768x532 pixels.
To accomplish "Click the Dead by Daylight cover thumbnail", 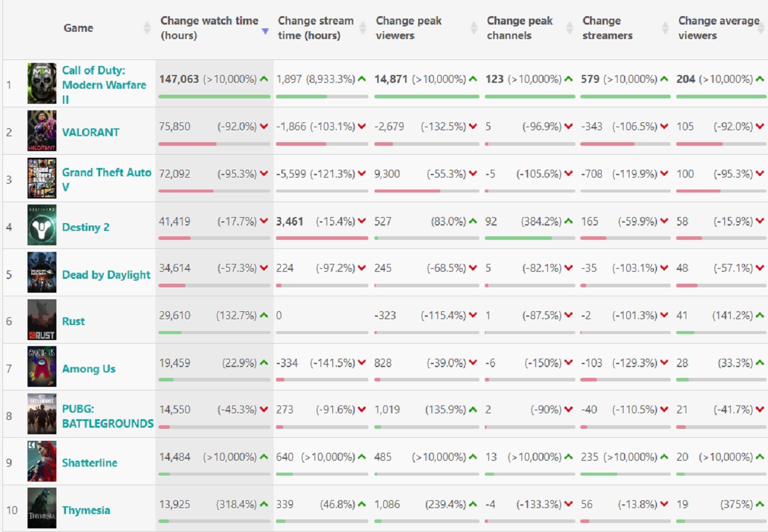I will (42, 272).
